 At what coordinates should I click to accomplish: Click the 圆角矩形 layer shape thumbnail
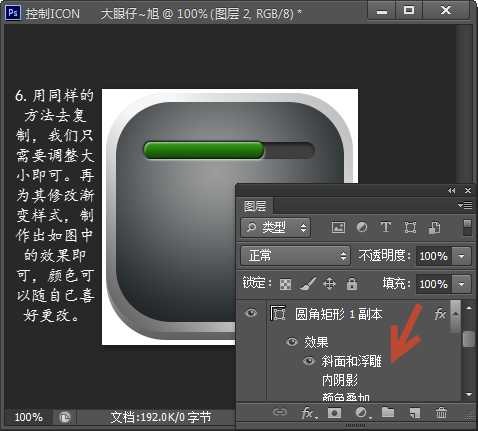pyautogui.click(x=278, y=313)
